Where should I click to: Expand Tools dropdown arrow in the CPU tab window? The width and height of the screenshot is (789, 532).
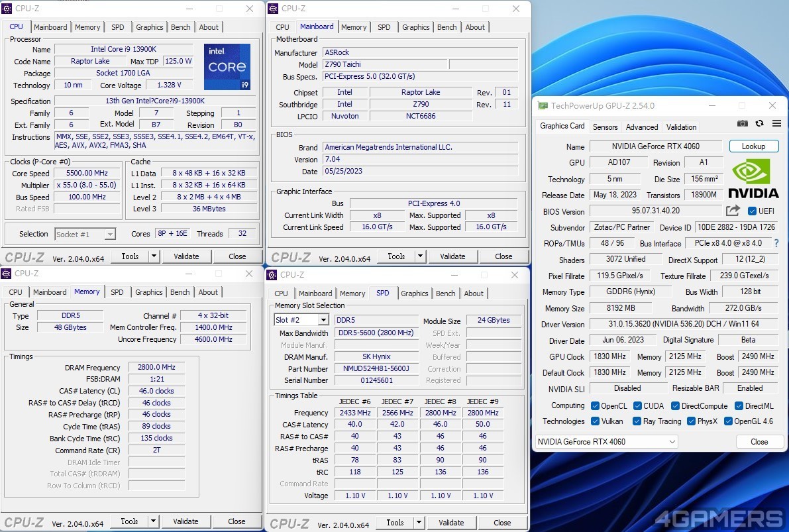(154, 256)
